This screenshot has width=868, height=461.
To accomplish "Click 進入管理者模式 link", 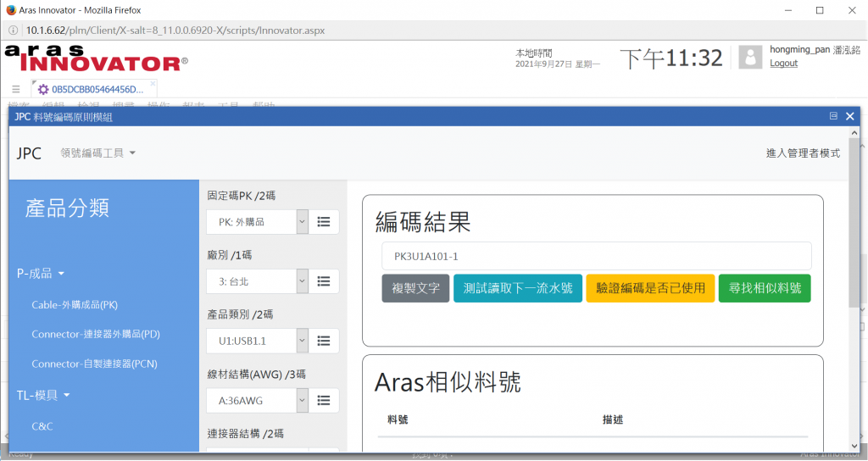I will 803,153.
